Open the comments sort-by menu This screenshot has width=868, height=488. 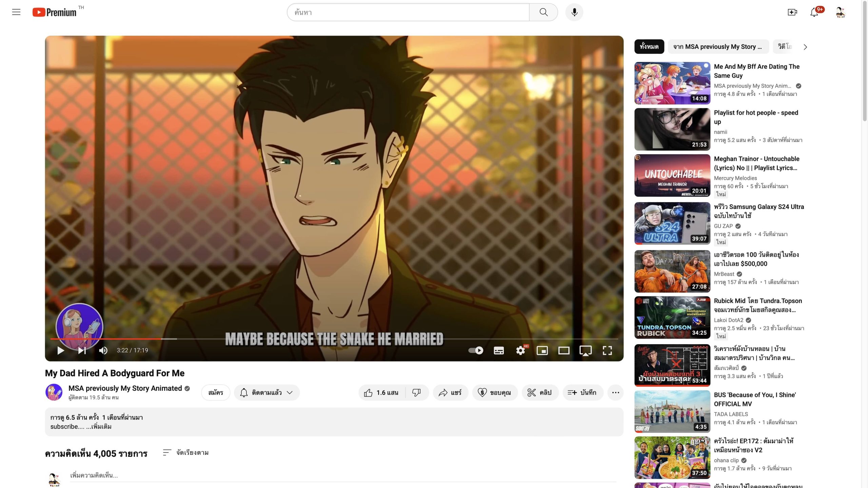click(186, 452)
